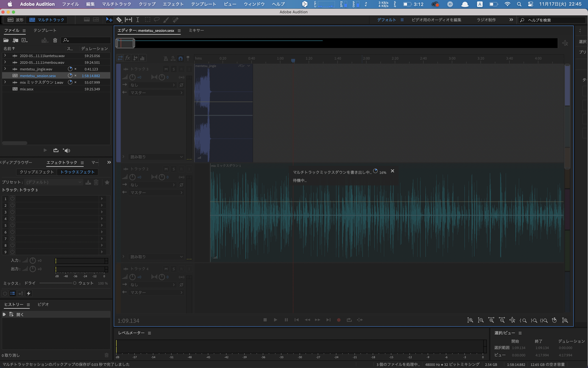The width and height of the screenshot is (588, 368).
Task: Expand mentetsu_jingle.wav file entry
Action: 5,69
